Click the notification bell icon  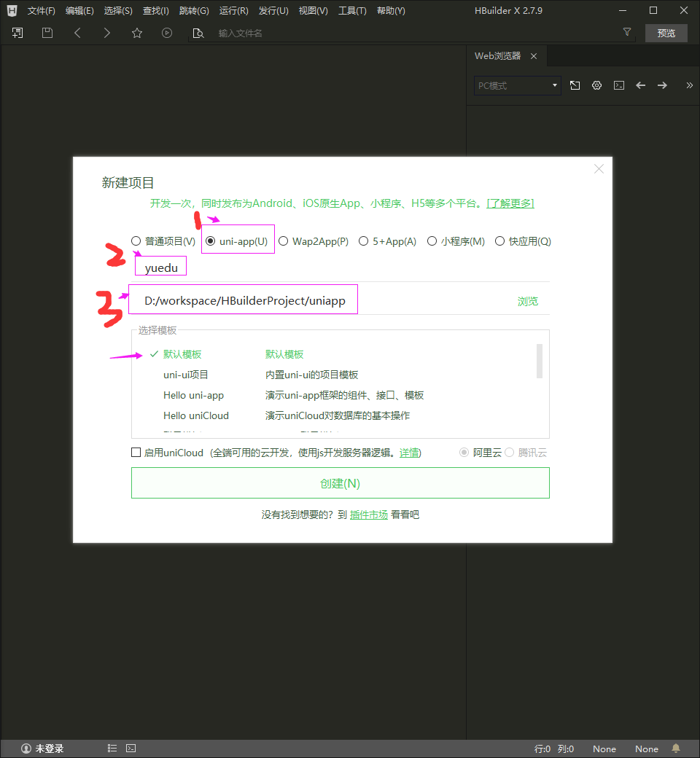(x=676, y=749)
